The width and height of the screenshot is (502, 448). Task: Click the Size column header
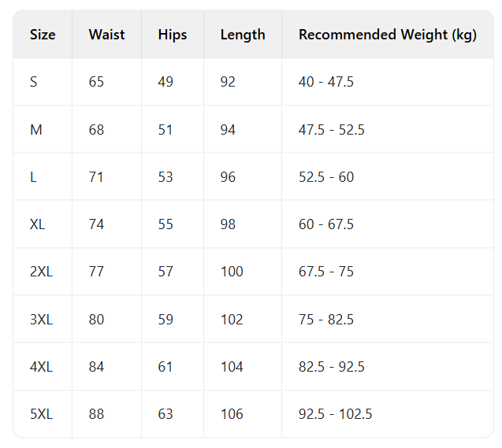[x=43, y=35]
